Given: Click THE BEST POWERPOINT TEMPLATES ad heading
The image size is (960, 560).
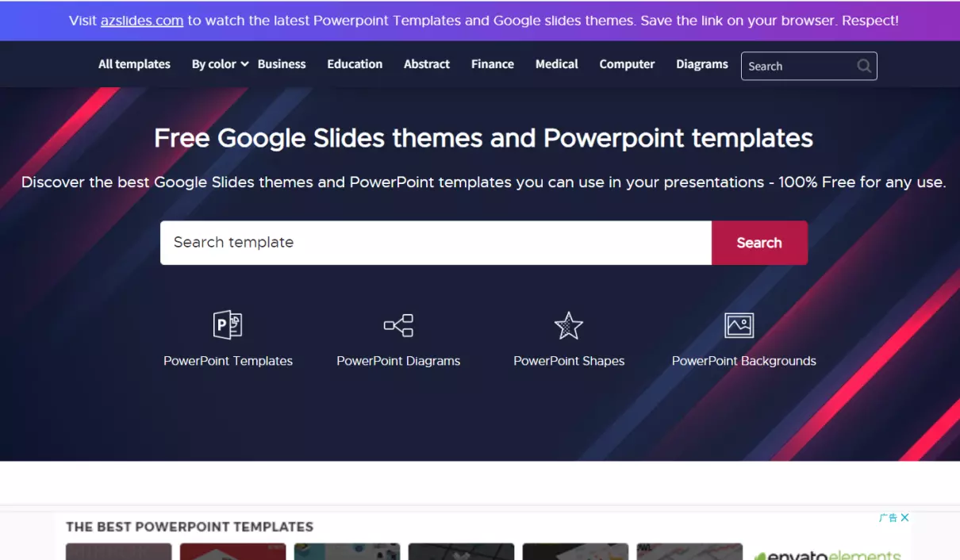Looking at the screenshot, I should coord(190,527).
